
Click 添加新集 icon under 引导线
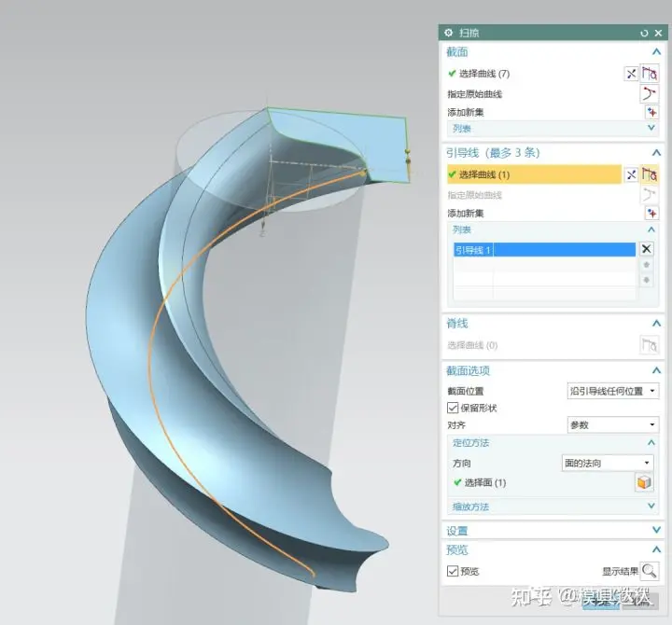click(x=651, y=213)
